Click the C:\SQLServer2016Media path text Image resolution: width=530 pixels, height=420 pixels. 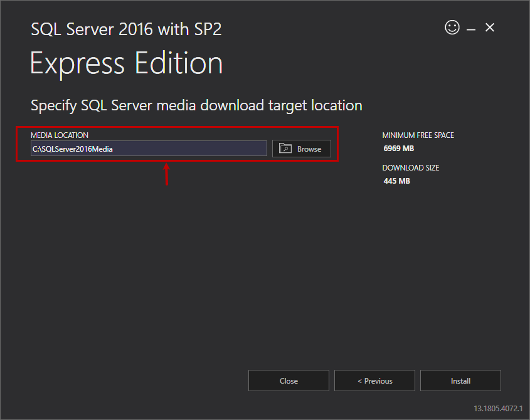pos(73,149)
